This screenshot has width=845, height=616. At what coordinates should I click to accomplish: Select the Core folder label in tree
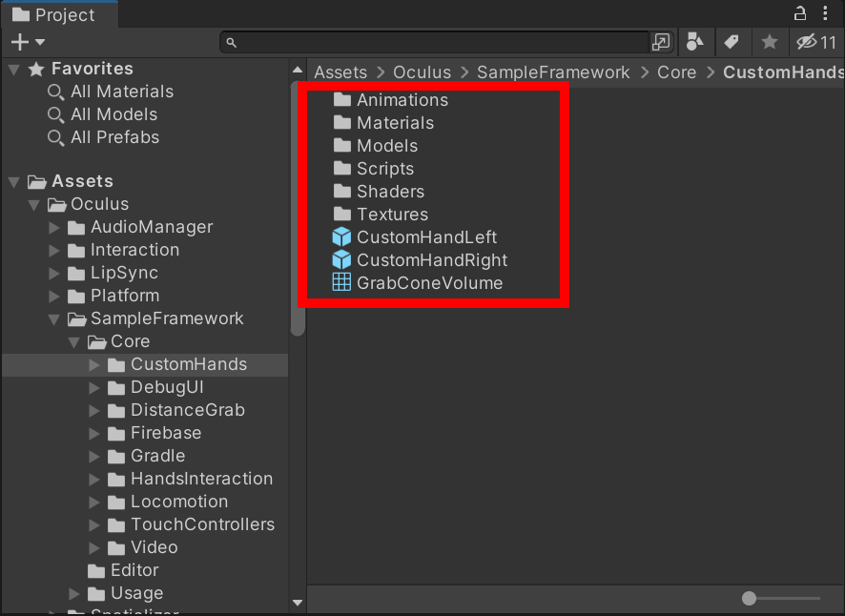(130, 341)
